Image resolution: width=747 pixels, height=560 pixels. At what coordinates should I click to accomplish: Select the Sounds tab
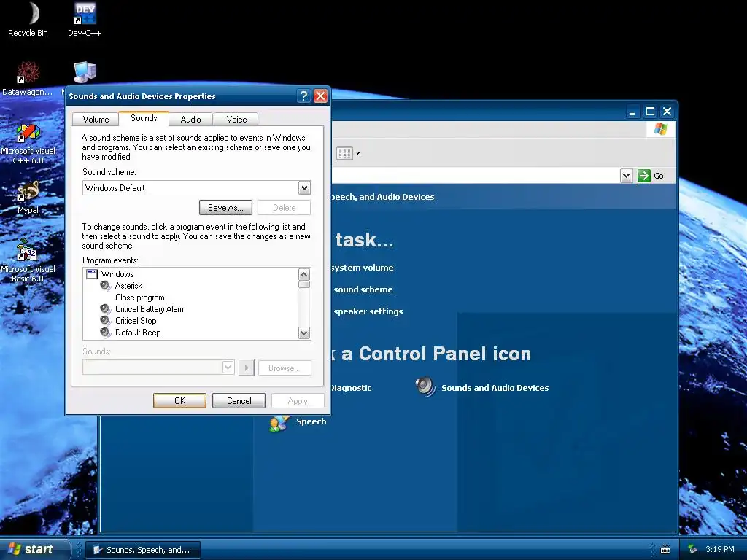144,118
